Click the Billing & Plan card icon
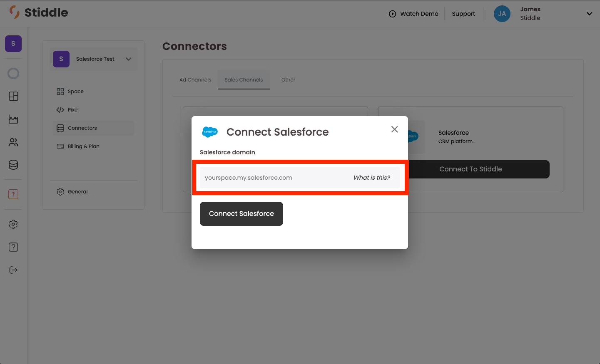 [60, 146]
